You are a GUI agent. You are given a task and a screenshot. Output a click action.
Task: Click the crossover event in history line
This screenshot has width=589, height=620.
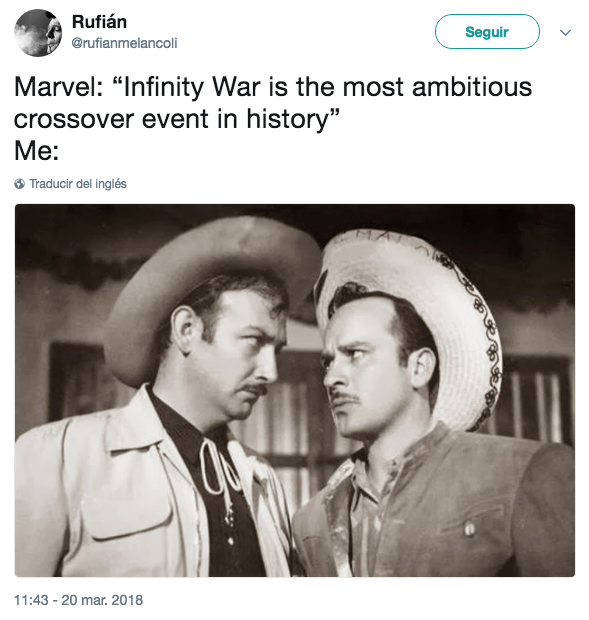[177, 119]
